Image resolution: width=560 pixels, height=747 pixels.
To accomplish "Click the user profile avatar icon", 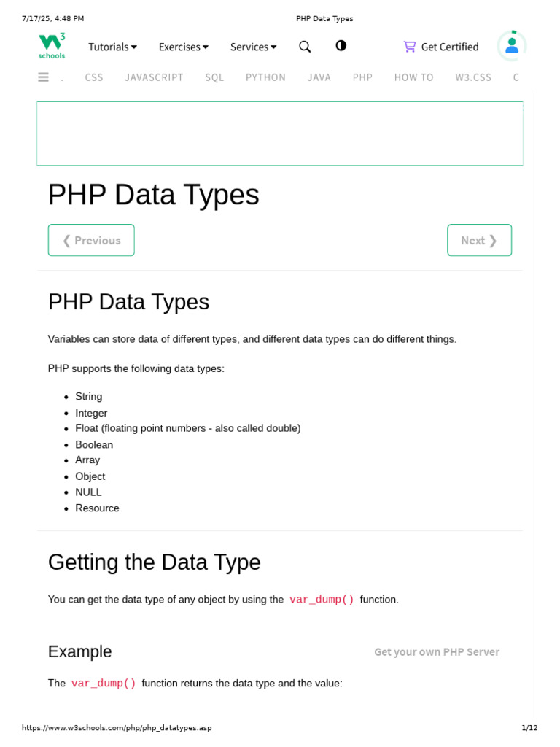I will coord(512,46).
